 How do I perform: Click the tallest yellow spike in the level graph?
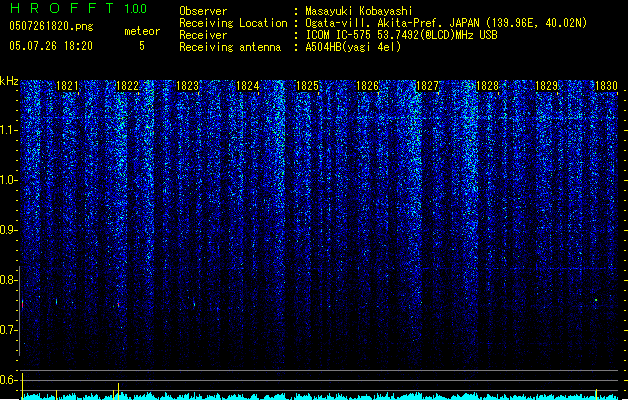[x=22, y=386]
